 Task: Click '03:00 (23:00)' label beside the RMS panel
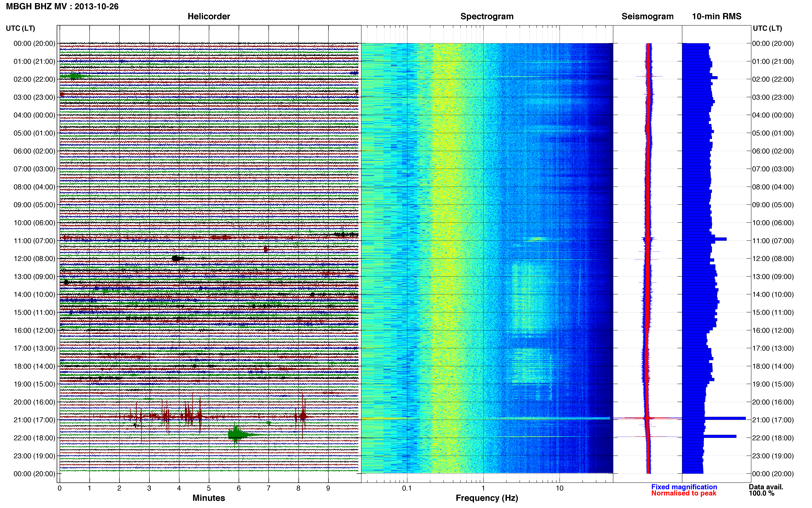point(773,97)
